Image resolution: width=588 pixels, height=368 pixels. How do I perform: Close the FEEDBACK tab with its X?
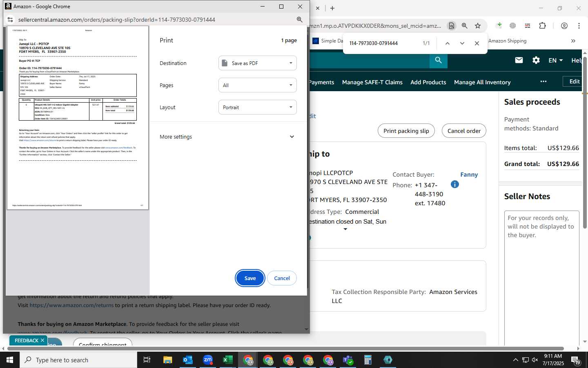42,340
